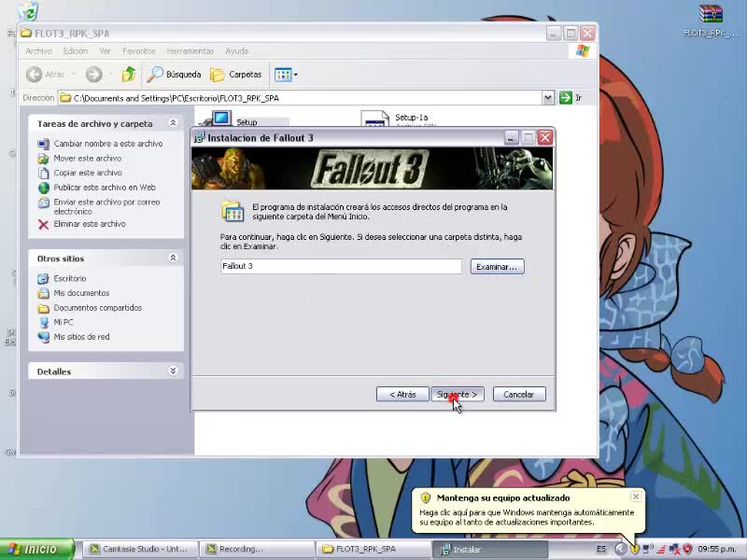Click the address bar path field
Screen dimensions: 747x560
[x=300, y=98]
